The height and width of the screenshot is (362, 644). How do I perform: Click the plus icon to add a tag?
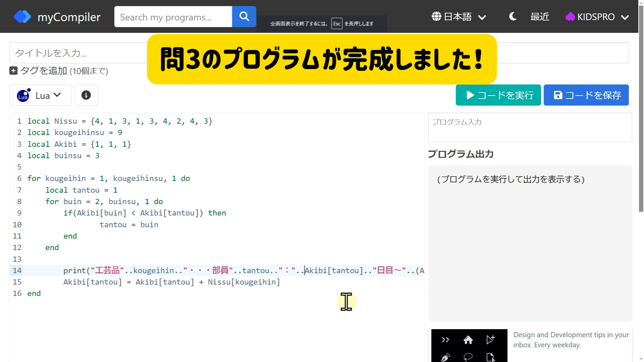pyautogui.click(x=13, y=71)
